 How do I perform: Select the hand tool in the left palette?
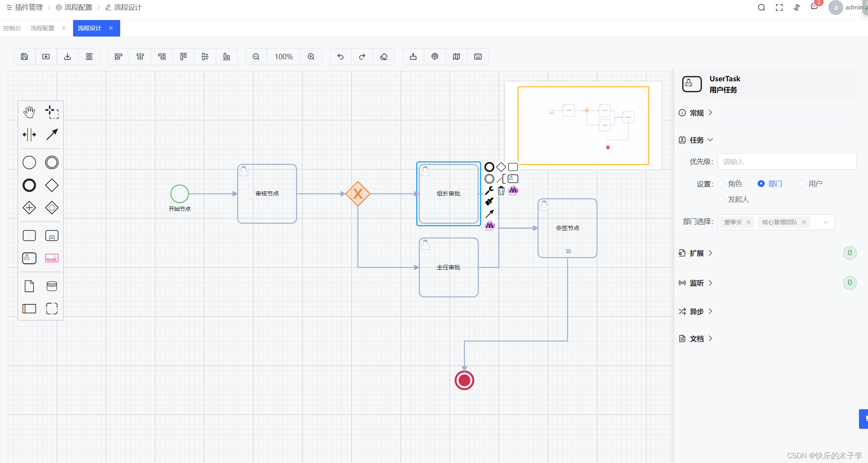click(x=29, y=112)
